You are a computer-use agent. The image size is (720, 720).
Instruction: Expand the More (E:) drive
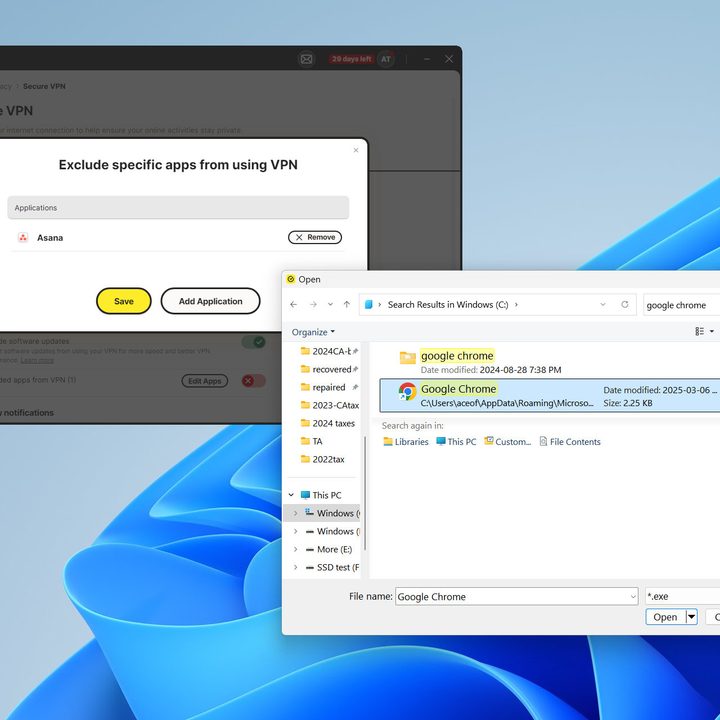pyautogui.click(x=295, y=549)
